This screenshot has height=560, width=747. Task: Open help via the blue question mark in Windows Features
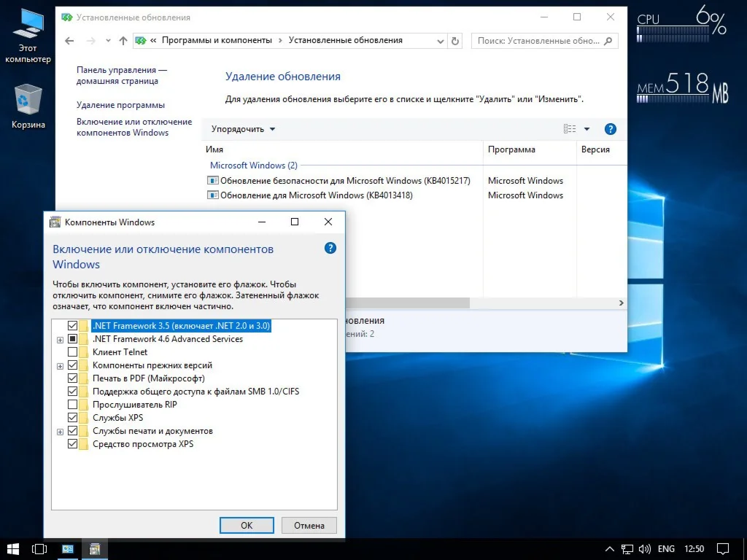330,249
